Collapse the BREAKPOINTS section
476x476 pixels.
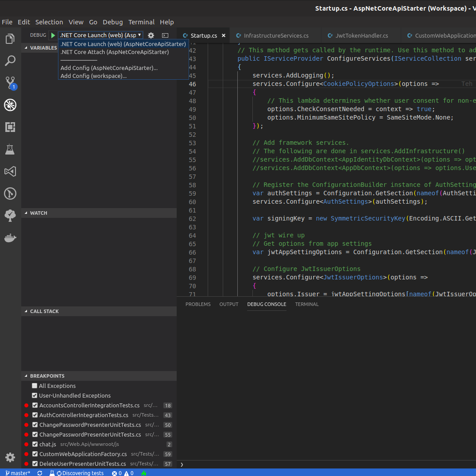coord(26,376)
